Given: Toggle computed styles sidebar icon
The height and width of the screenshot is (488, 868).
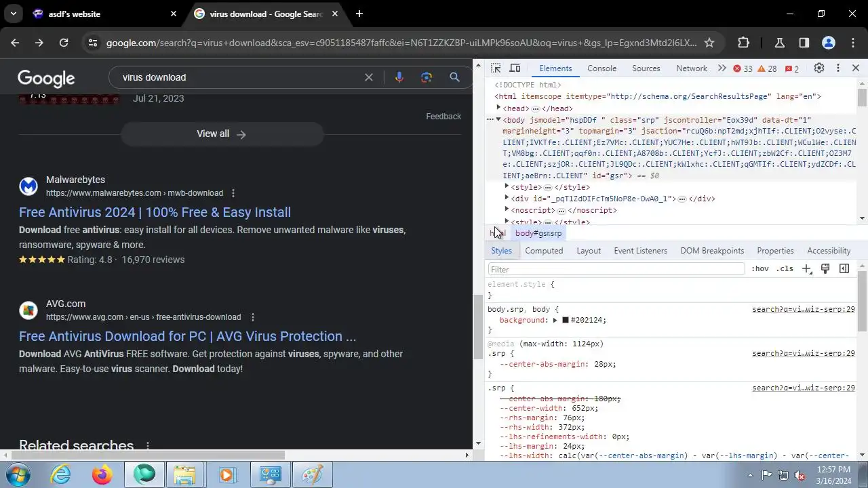Looking at the screenshot, I should point(844,269).
